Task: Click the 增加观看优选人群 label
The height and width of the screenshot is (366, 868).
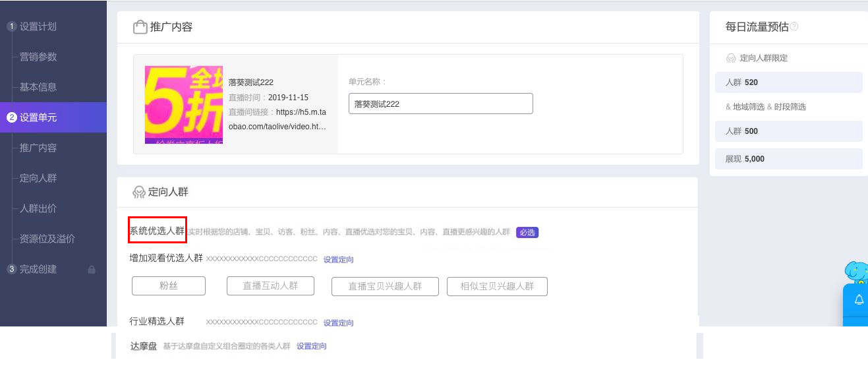Action: [166, 258]
